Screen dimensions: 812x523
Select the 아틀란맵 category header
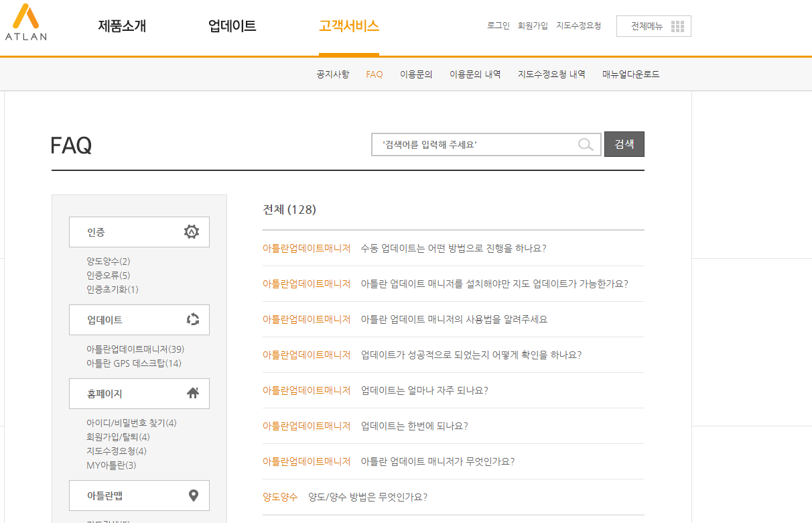tap(139, 496)
